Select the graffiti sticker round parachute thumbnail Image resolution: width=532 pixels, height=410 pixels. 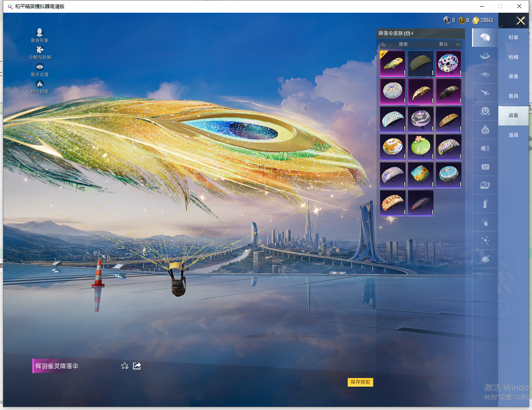[449, 64]
